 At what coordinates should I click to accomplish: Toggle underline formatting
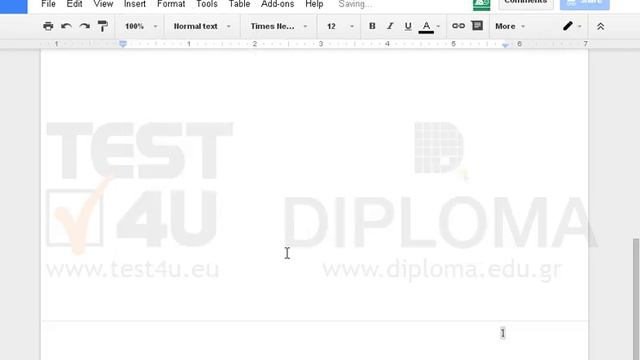click(408, 26)
